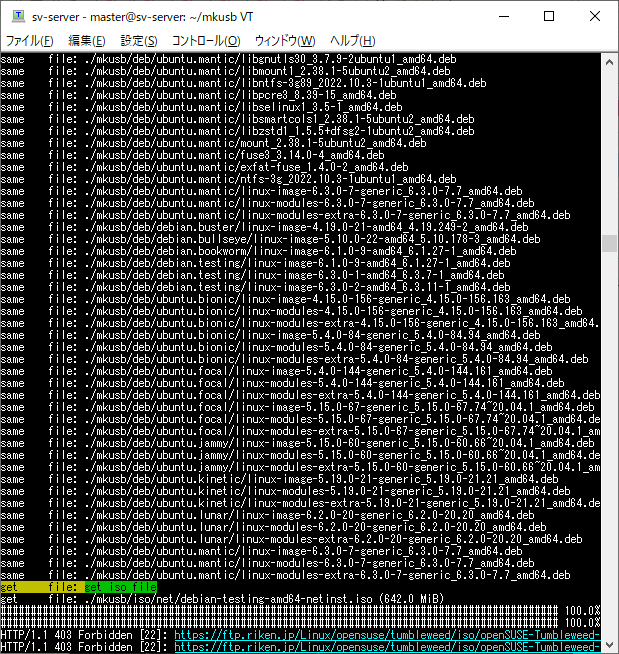Click the fuse3_3.14.0-4 line
This screenshot has height=654, width=619.
pyautogui.click(x=192, y=155)
